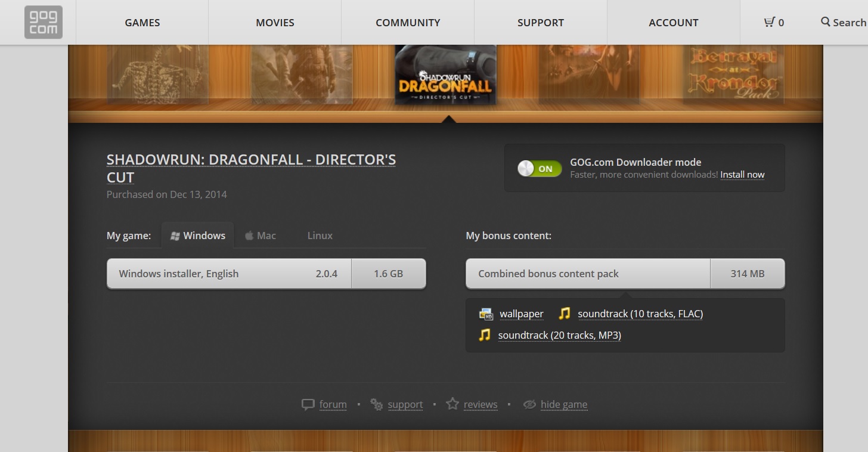Open the support link below the game
This screenshot has width=868, height=452.
[405, 404]
